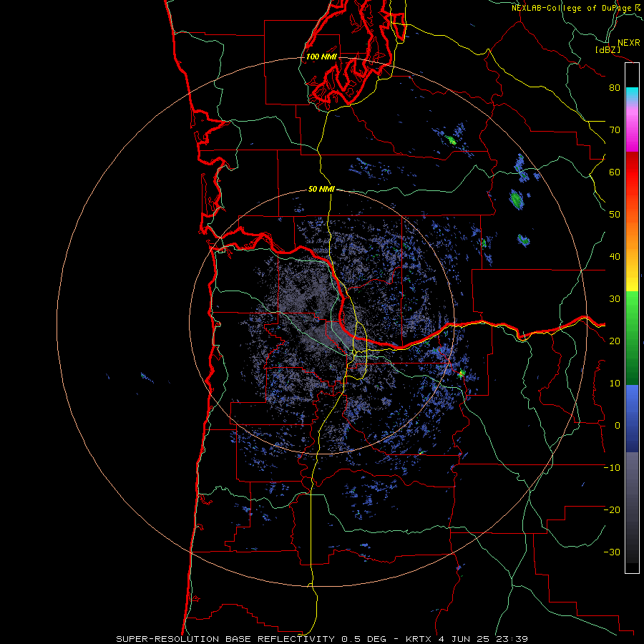The height and width of the screenshot is (644, 644).
Task: Select the -20 value on the dBZ scale
Action: click(x=612, y=510)
